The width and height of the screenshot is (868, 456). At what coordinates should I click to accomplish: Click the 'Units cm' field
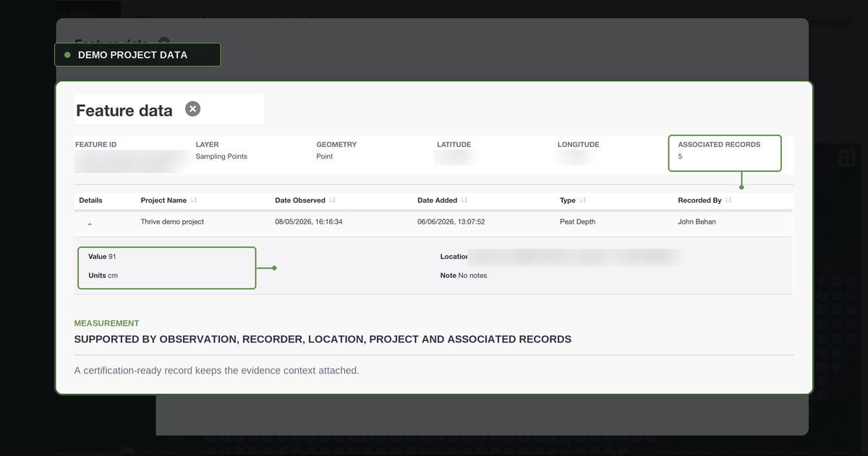(103, 276)
